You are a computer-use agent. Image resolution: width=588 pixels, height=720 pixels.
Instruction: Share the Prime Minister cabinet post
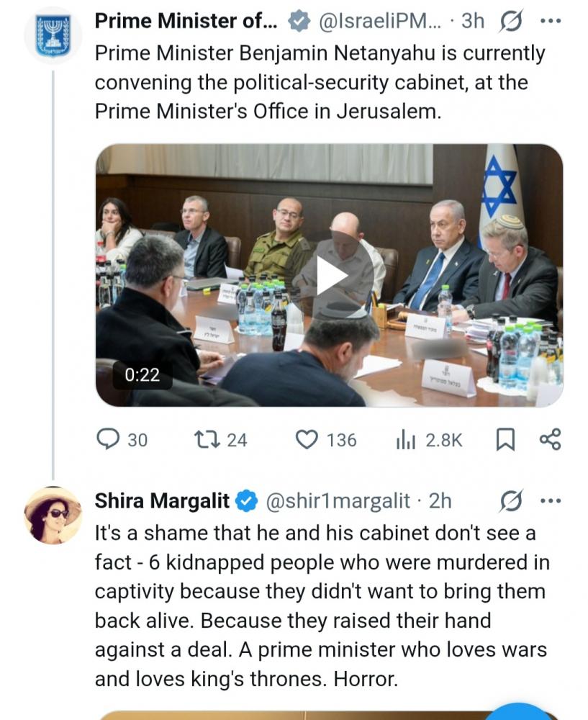pyautogui.click(x=550, y=439)
